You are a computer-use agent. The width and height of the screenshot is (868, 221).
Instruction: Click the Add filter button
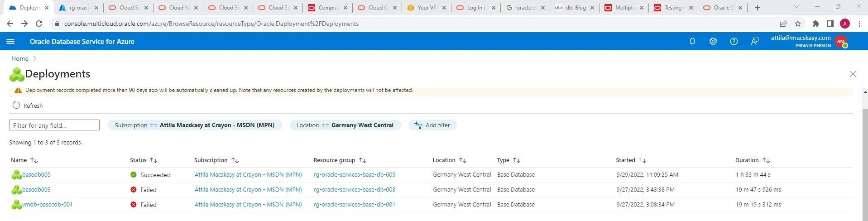(432, 125)
